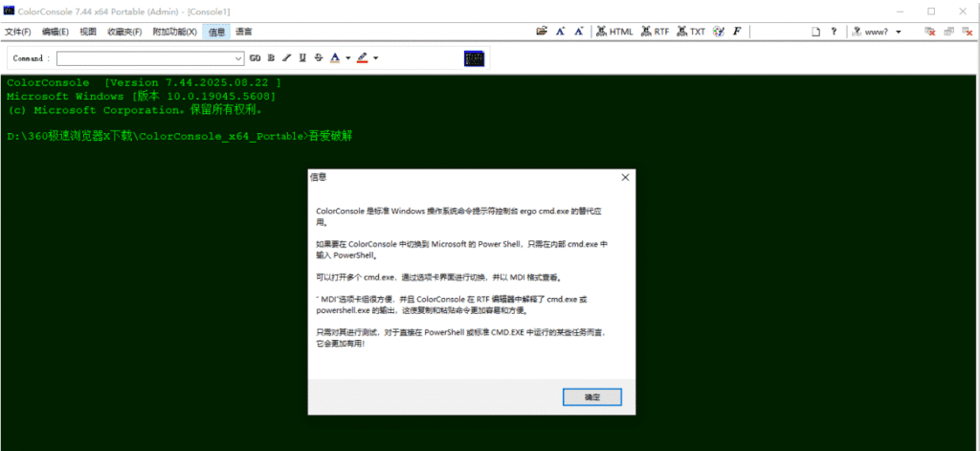Open the 信息 menu
980x451 pixels.
217,32
